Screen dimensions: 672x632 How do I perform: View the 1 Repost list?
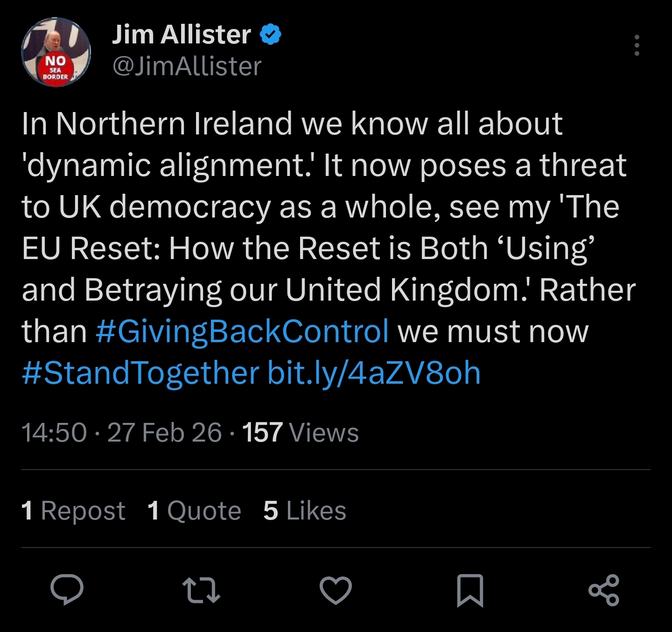point(73,510)
